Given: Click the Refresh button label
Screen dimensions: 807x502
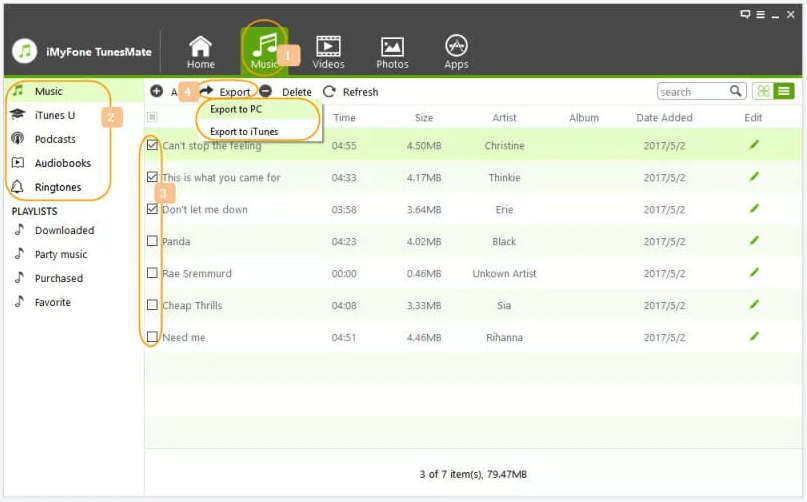Looking at the screenshot, I should click(x=360, y=92).
